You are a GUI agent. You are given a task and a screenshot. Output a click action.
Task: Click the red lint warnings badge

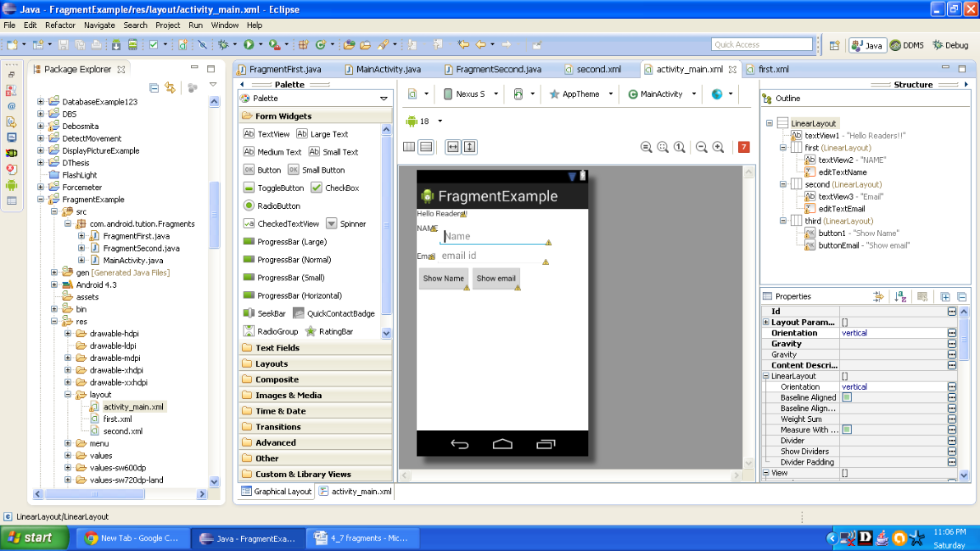[744, 147]
